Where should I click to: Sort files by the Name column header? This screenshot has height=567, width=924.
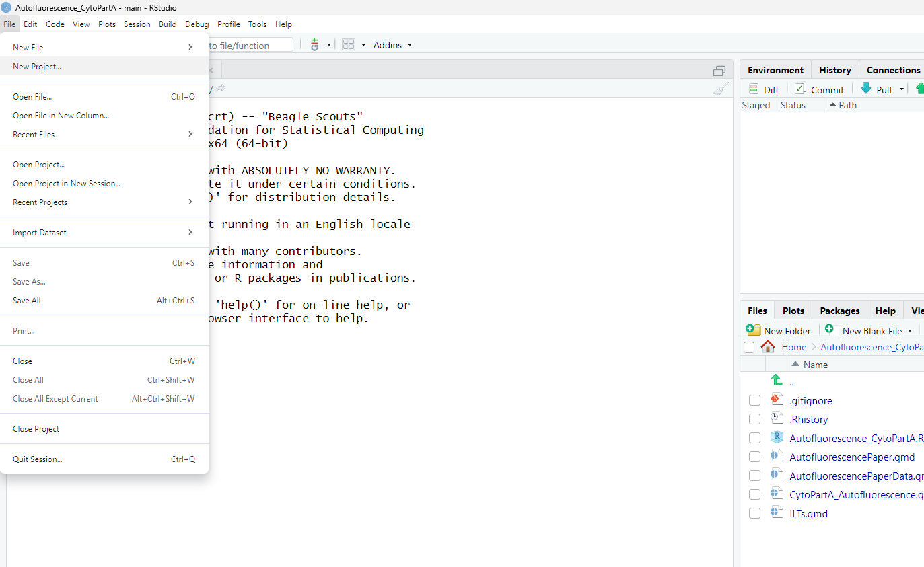point(815,365)
